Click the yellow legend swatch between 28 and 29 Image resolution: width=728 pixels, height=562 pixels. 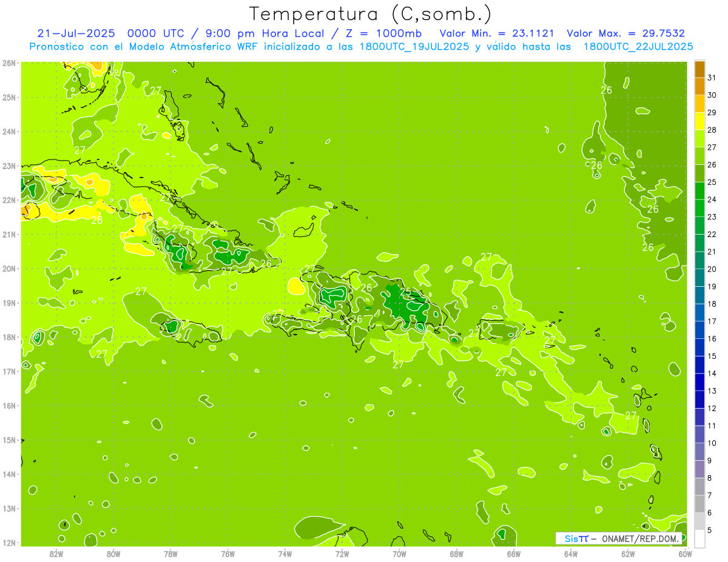point(699,121)
